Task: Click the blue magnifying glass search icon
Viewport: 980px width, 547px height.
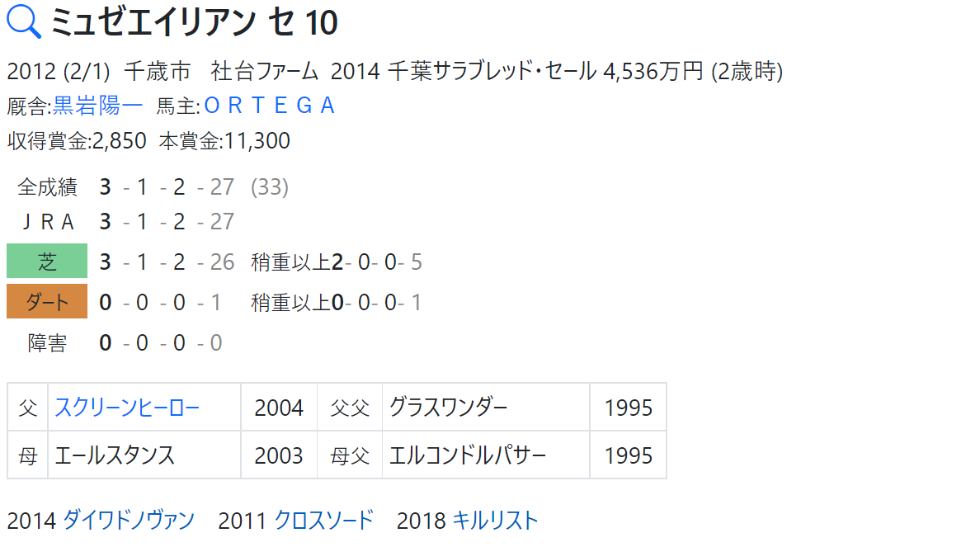Action: (x=24, y=21)
